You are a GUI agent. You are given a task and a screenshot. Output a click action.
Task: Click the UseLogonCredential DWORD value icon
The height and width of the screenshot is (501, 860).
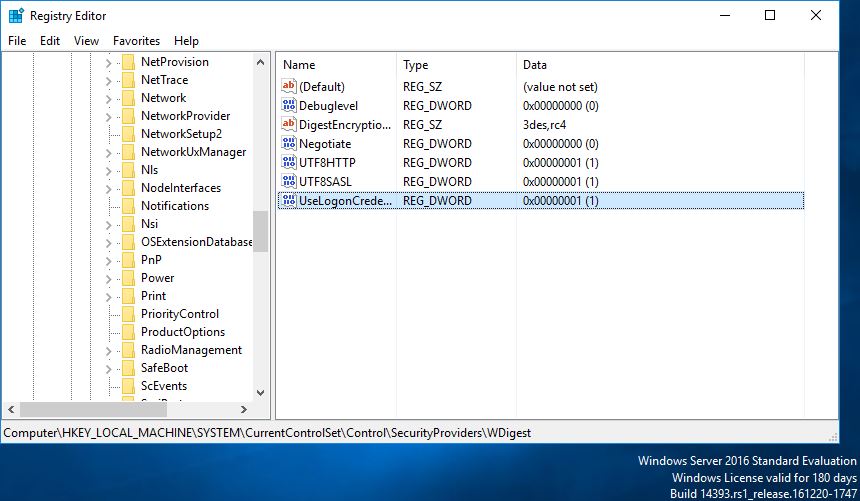[x=288, y=200]
